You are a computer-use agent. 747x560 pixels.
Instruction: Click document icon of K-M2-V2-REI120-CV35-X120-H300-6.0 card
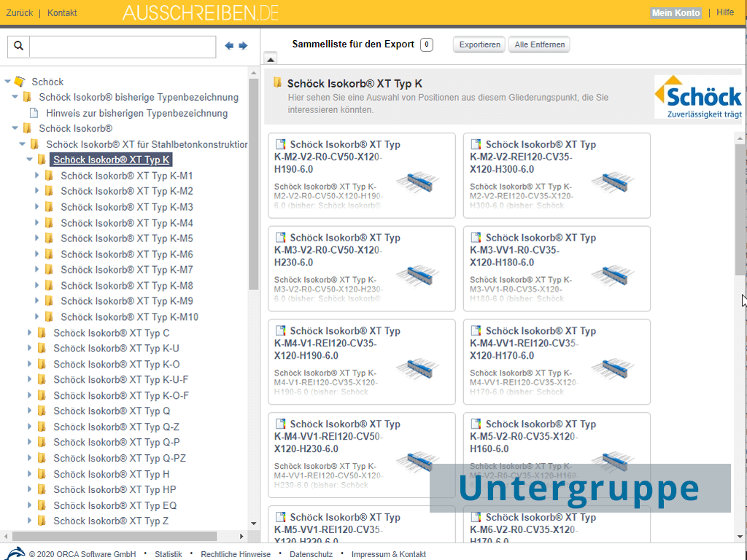point(476,144)
